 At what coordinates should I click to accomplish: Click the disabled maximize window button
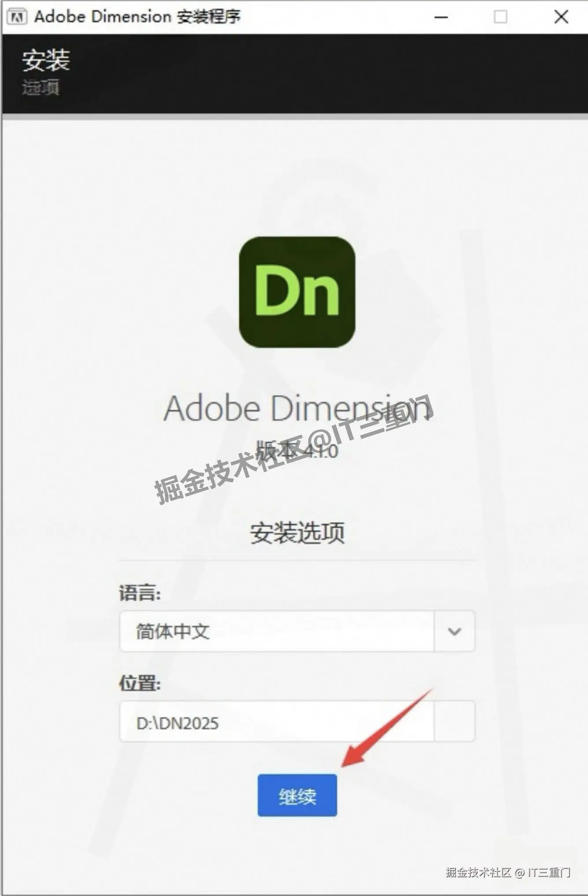point(500,17)
